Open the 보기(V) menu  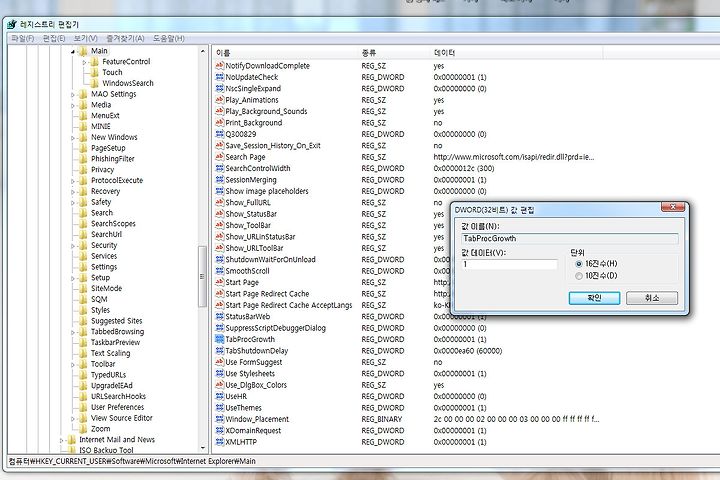86,39
